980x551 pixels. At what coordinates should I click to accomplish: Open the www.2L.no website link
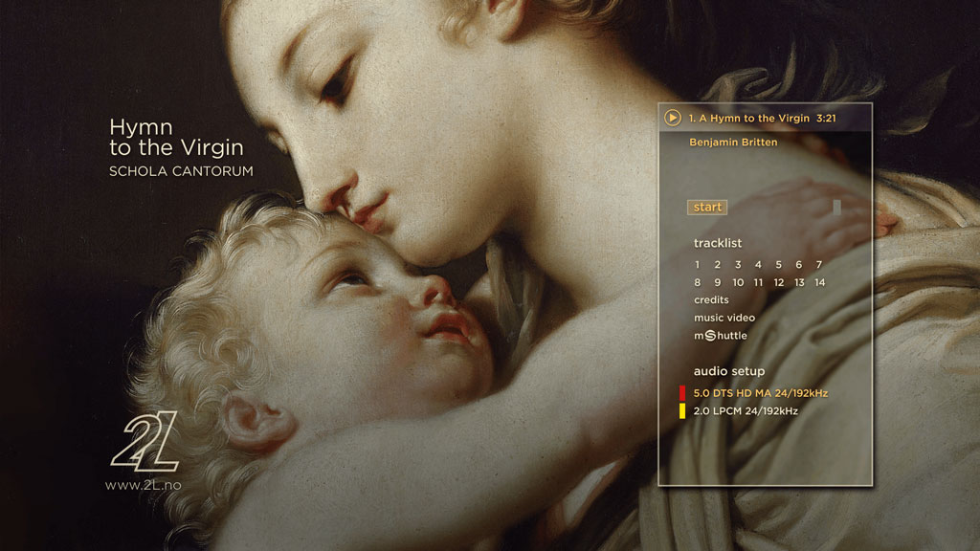click(144, 485)
